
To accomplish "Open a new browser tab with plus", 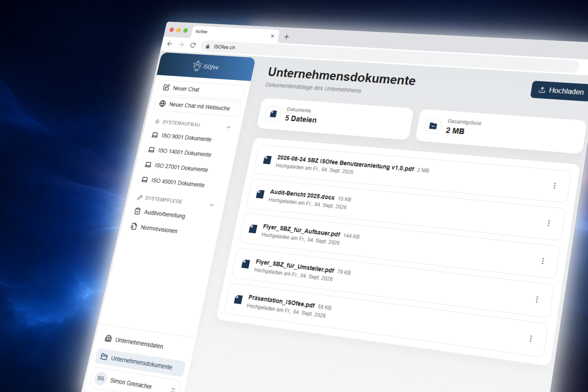I will 287,37.
